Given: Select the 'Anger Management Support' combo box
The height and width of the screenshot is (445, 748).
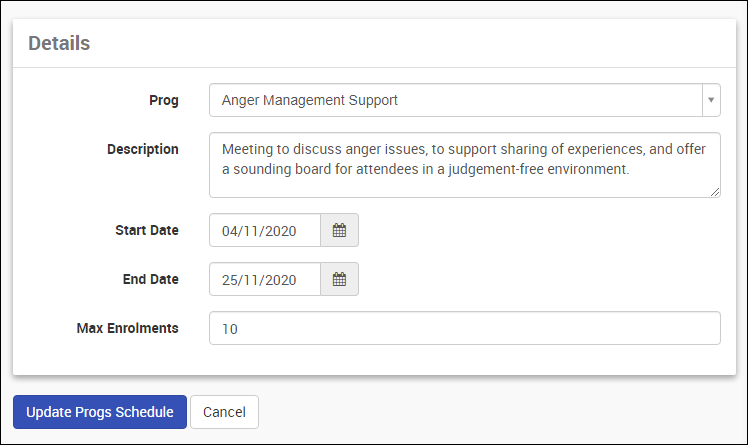Looking at the screenshot, I should pos(455,100).
